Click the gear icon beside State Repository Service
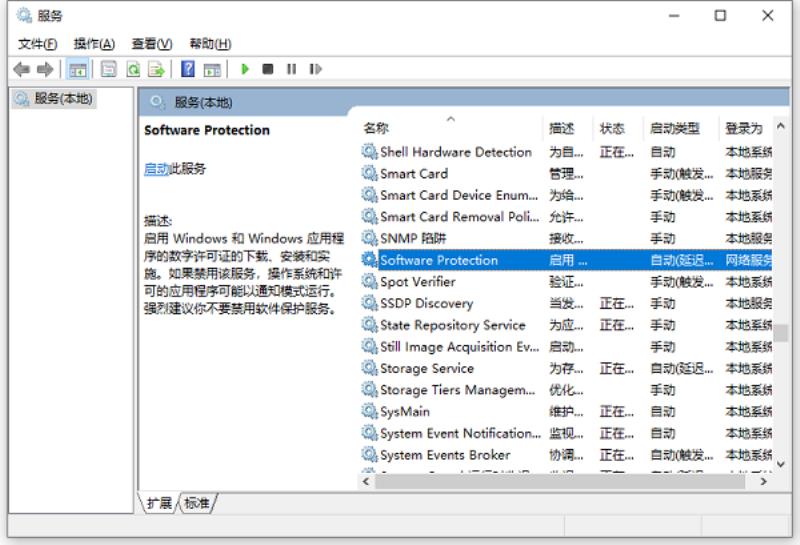800x545 pixels. (x=369, y=325)
